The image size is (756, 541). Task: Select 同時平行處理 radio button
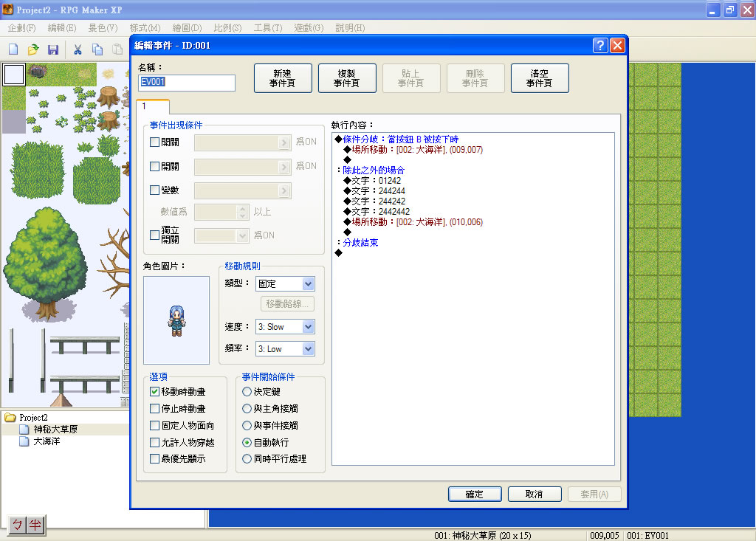click(247, 458)
